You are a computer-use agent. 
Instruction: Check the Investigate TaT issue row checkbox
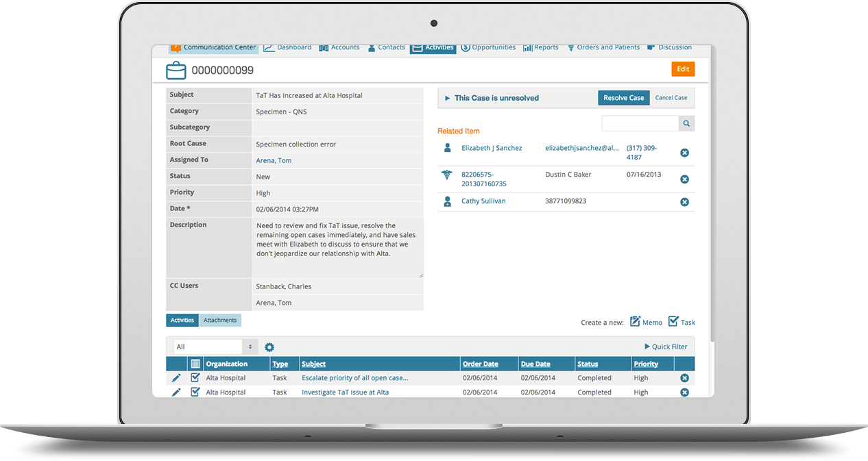195,392
